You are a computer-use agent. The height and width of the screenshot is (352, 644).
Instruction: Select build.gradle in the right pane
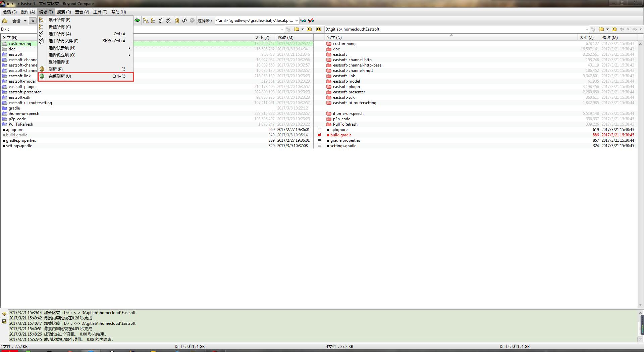pos(341,135)
